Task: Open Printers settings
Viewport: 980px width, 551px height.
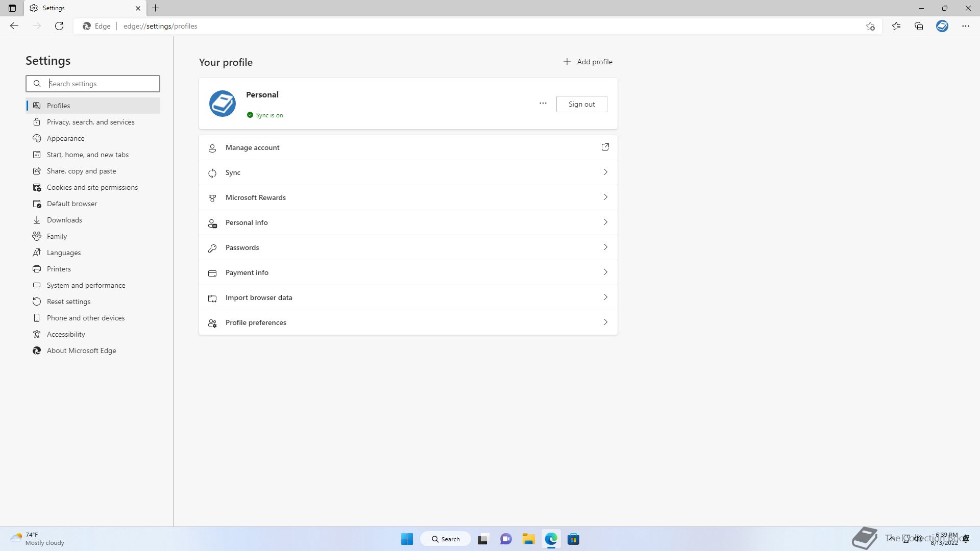Action: point(93,269)
